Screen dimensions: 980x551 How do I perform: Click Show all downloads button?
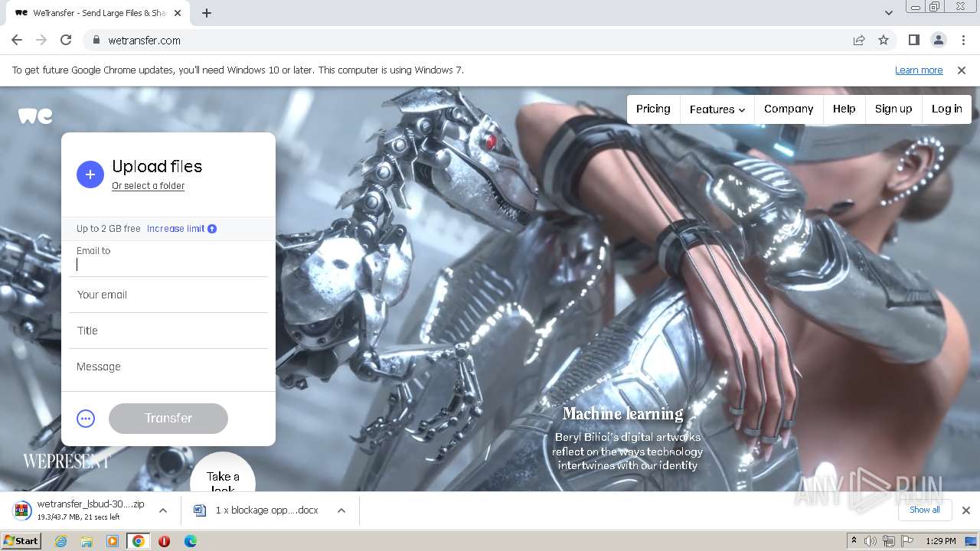(x=925, y=510)
